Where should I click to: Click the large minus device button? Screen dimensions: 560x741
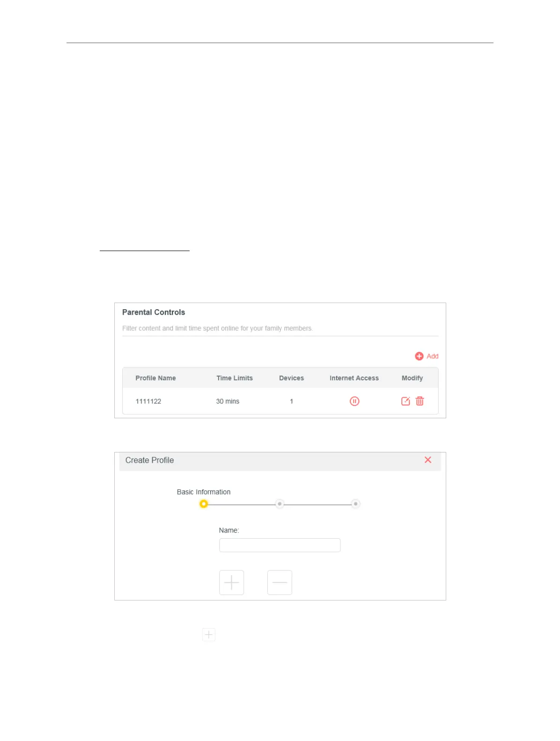click(280, 583)
